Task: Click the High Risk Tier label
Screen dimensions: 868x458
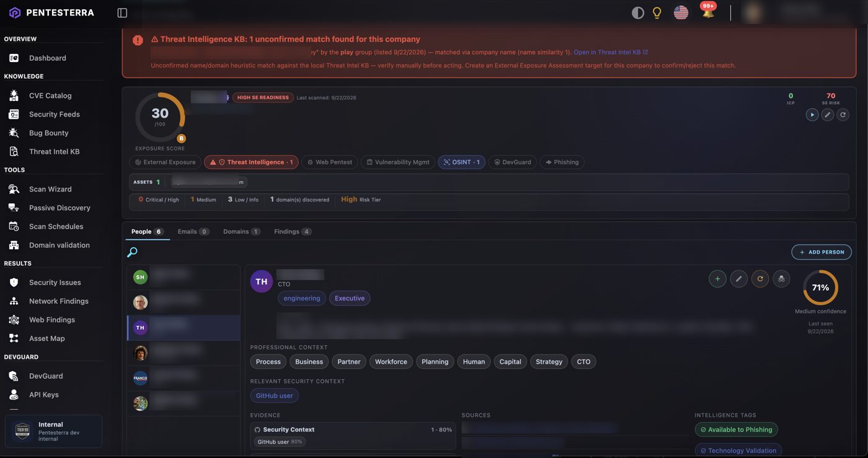Action: 361,200
